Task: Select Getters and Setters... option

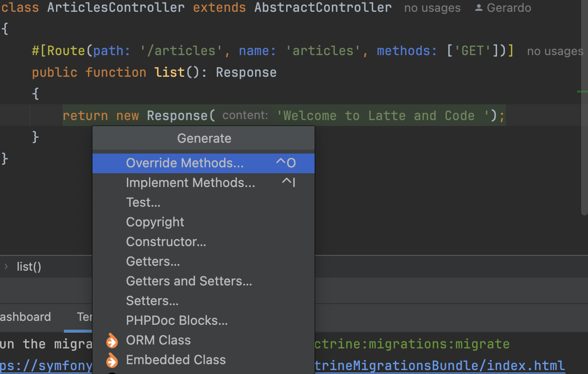Action: [189, 281]
